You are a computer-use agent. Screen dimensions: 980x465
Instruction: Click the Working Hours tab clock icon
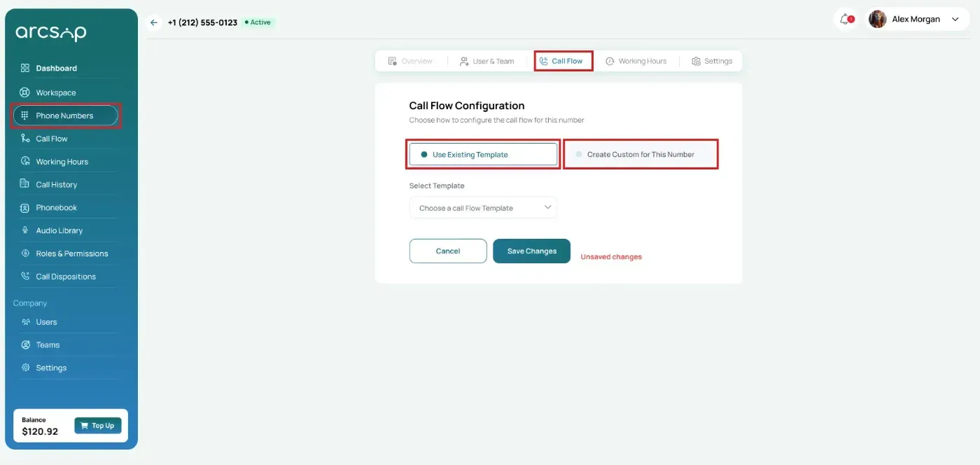[x=610, y=61]
